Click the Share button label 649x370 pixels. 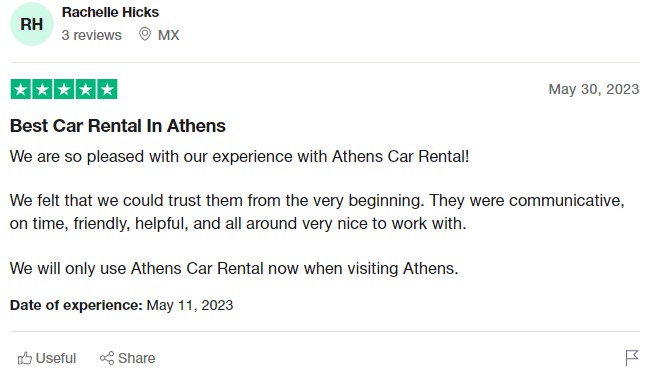point(136,358)
